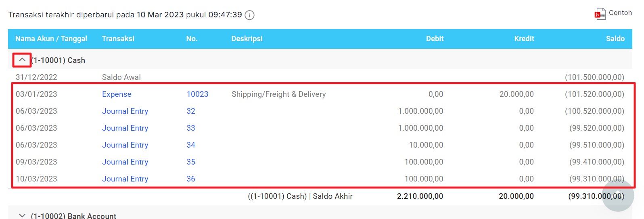Open transaction number 10023

(197, 94)
